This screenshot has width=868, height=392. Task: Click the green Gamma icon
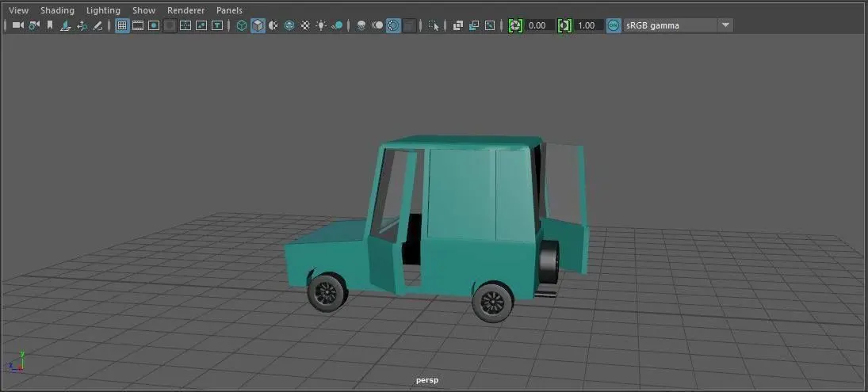[564, 25]
